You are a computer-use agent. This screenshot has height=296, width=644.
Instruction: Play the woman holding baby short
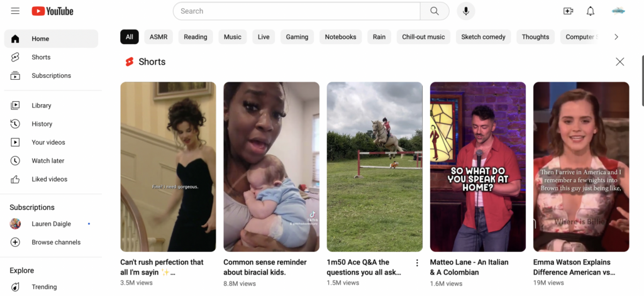272,167
